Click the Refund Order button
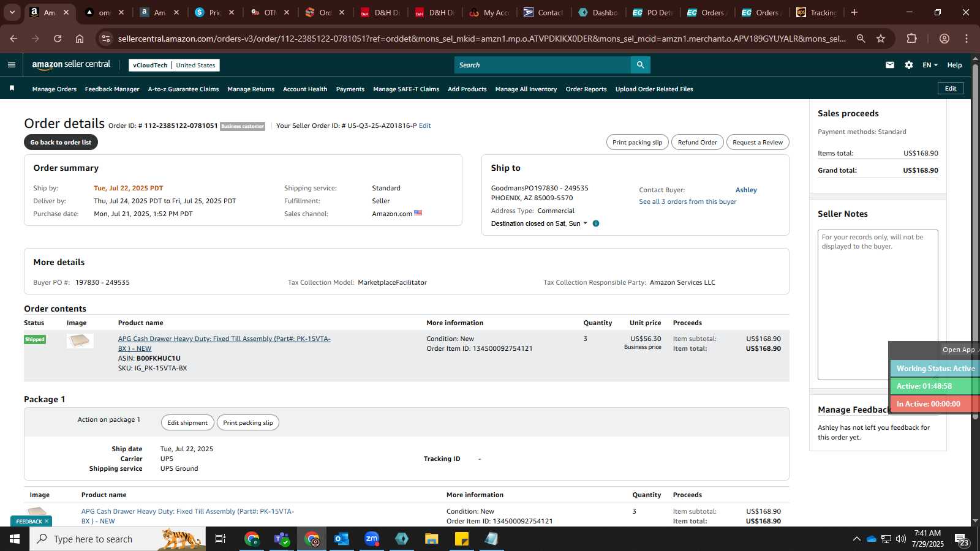 pyautogui.click(x=697, y=142)
